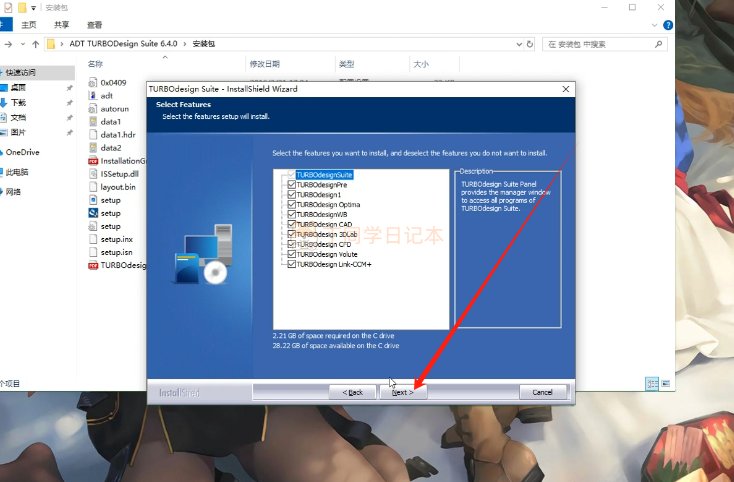734x482 pixels.
Task: Click the new folder icon in title bar
Action: (22, 7)
